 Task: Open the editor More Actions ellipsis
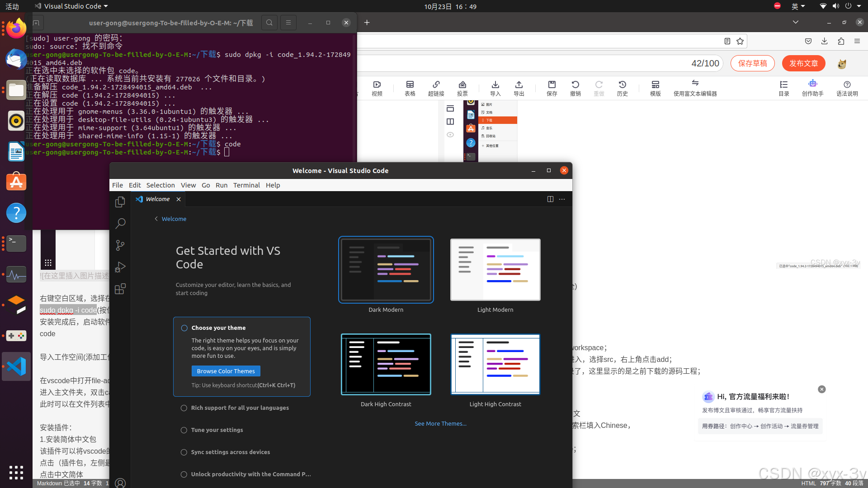tap(562, 199)
